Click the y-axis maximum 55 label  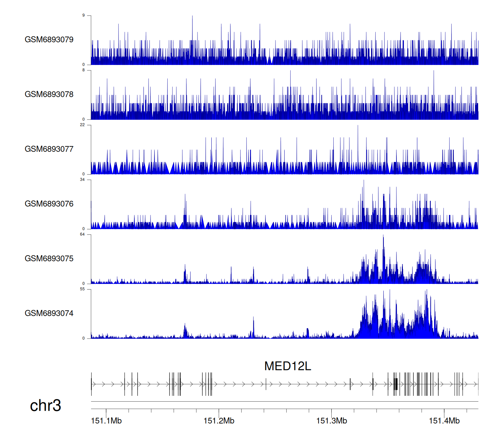[x=82, y=289]
